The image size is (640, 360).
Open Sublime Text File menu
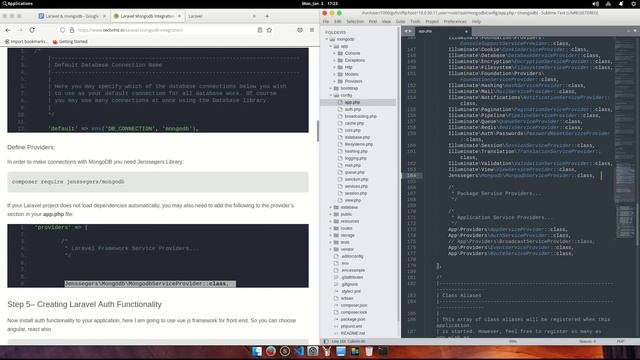click(326, 21)
